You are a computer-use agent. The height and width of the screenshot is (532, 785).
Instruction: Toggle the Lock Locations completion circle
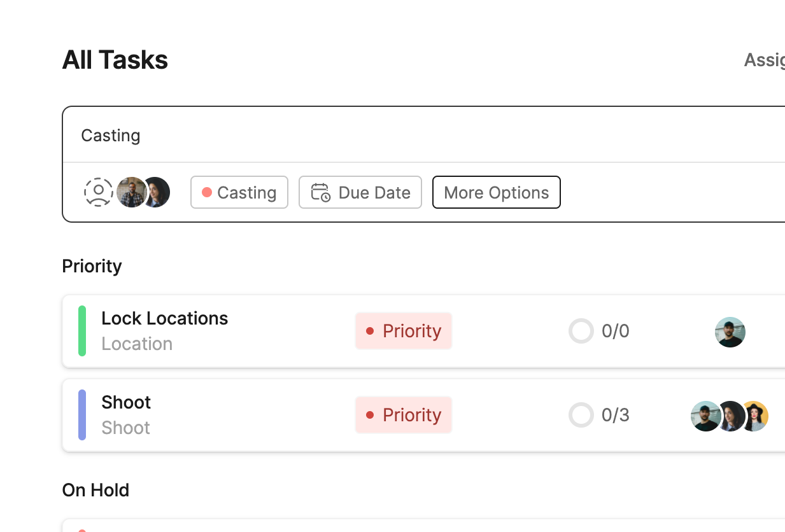point(581,331)
